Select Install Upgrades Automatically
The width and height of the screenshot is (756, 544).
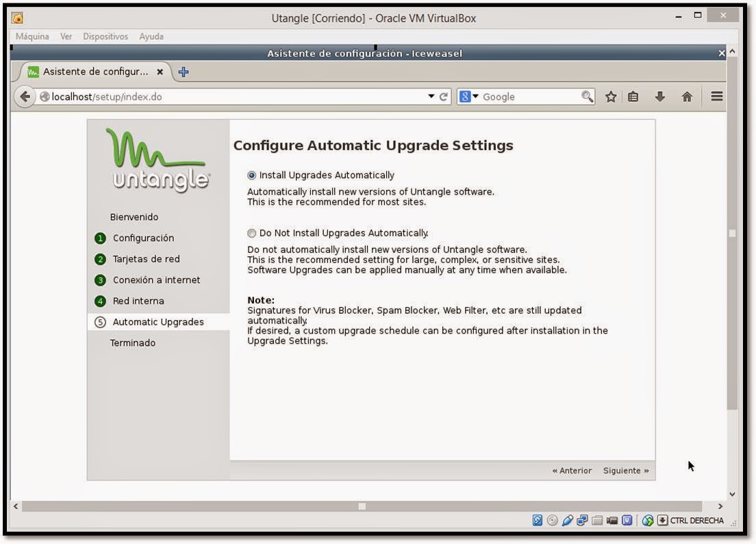point(251,175)
